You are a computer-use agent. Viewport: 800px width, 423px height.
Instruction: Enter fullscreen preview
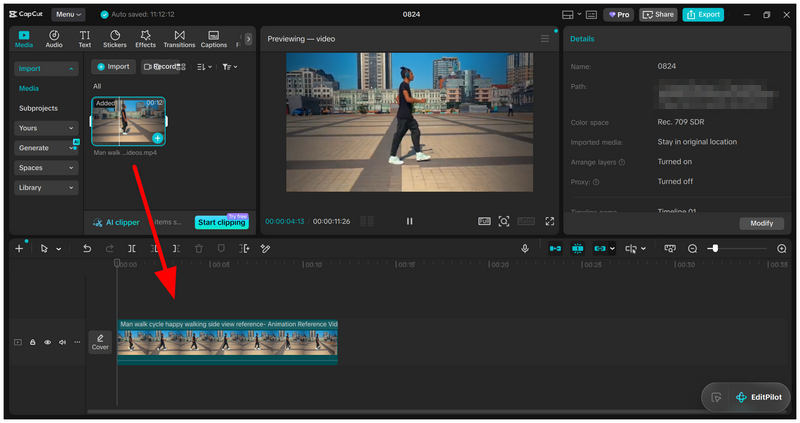[x=549, y=221]
